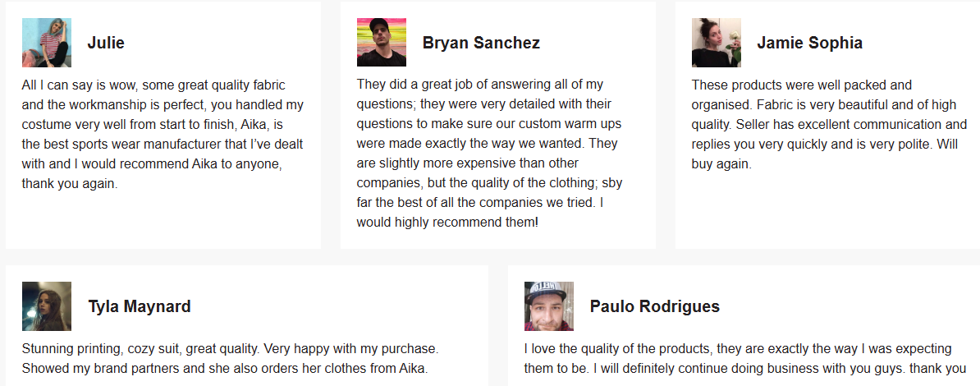Click the name heading Julie
The height and width of the screenshot is (386, 980).
106,43
